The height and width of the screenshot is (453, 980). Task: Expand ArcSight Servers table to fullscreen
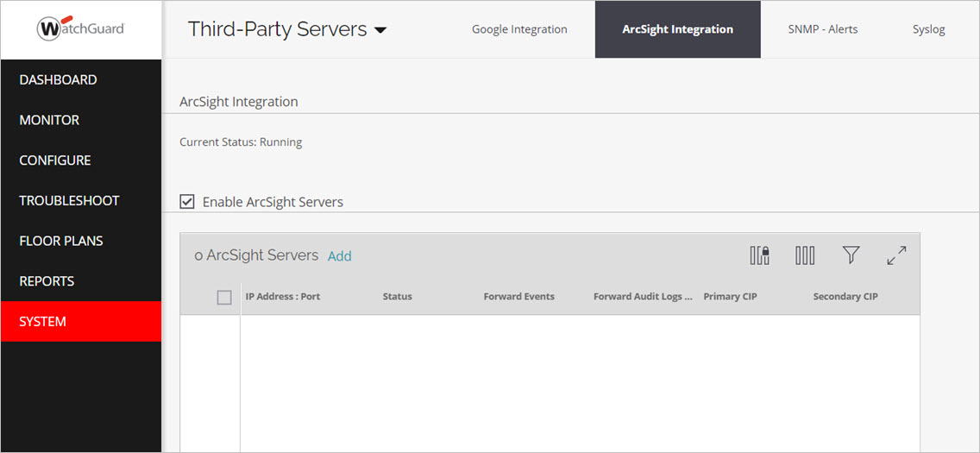897,255
